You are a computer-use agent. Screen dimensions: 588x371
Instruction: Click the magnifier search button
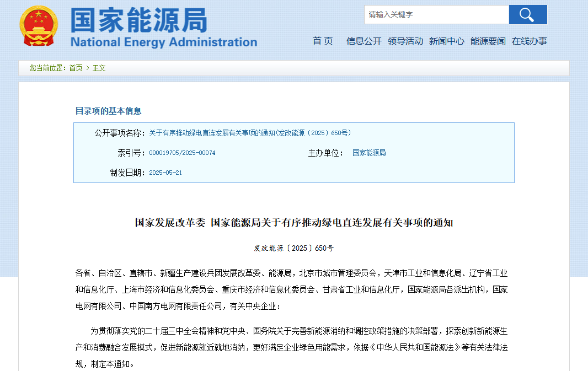pyautogui.click(x=527, y=15)
